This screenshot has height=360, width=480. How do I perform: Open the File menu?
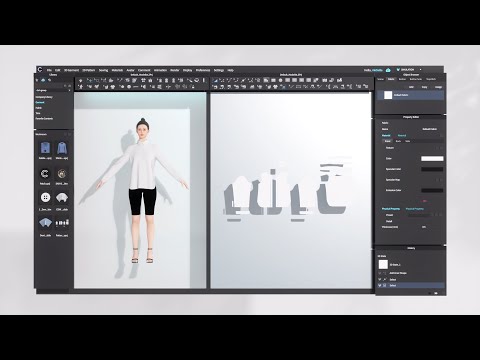(x=49, y=70)
